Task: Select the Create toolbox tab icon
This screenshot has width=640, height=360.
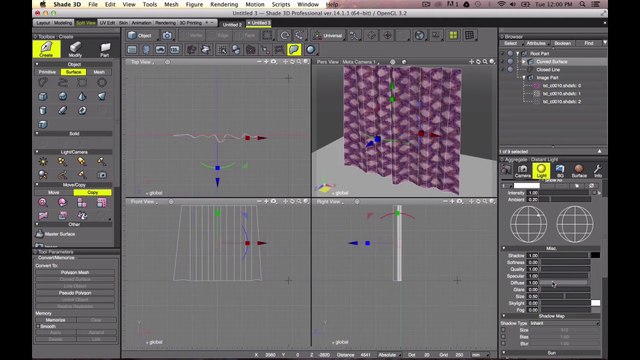Action: click(46, 49)
